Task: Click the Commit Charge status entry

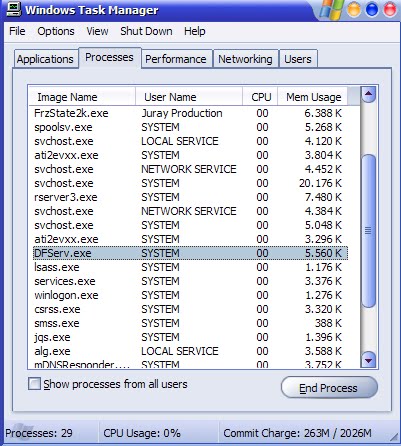Action: (297, 433)
